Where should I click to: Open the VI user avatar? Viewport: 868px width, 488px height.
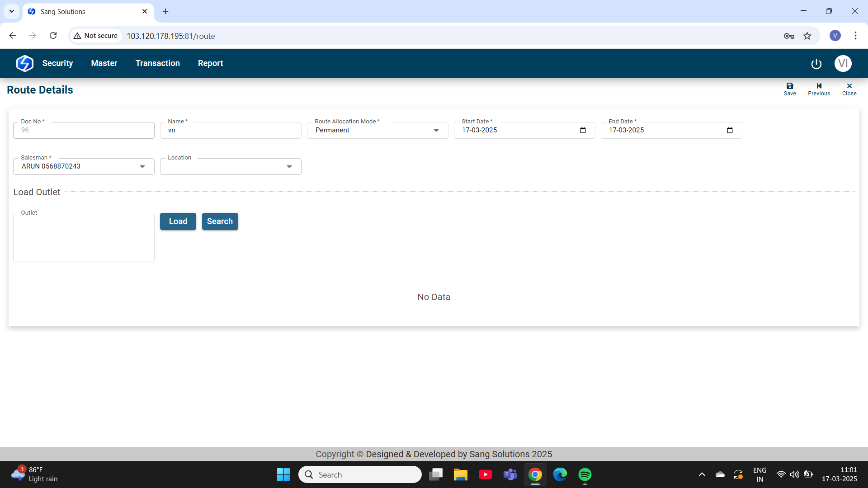click(843, 64)
